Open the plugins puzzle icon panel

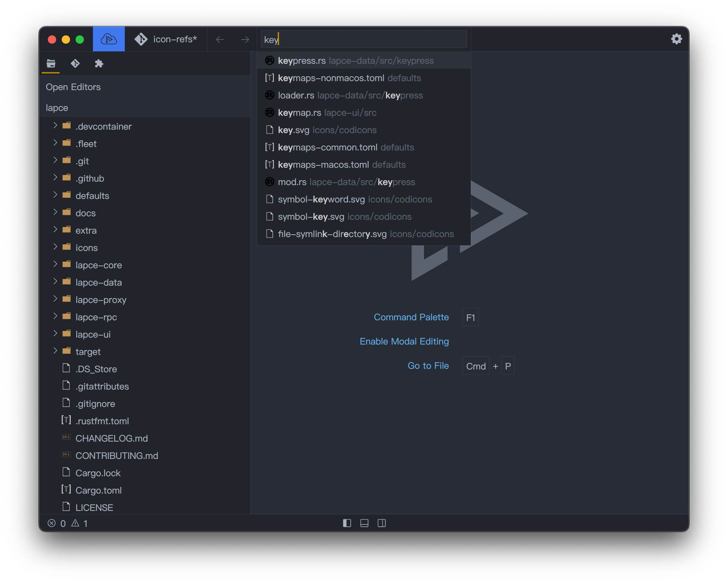pos(99,63)
